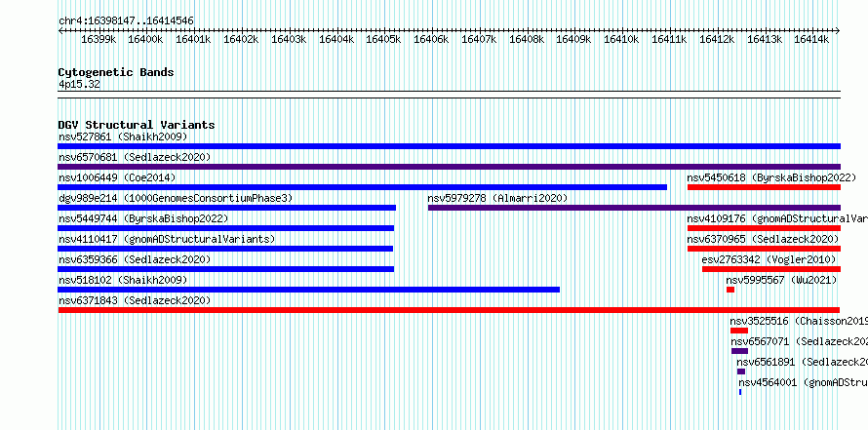Image resolution: width=868 pixels, height=430 pixels.
Task: Select the red bar under nsv5450618
Action: click(x=764, y=187)
